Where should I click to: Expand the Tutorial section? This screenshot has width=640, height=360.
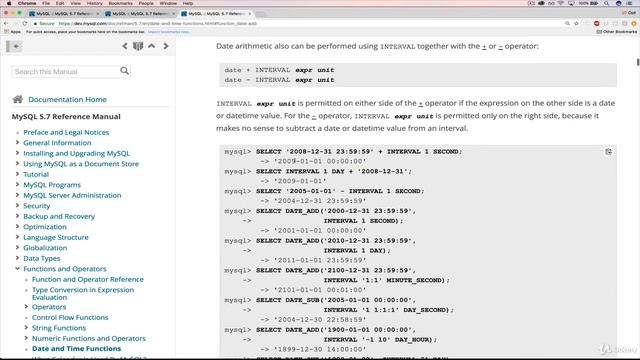click(17, 174)
